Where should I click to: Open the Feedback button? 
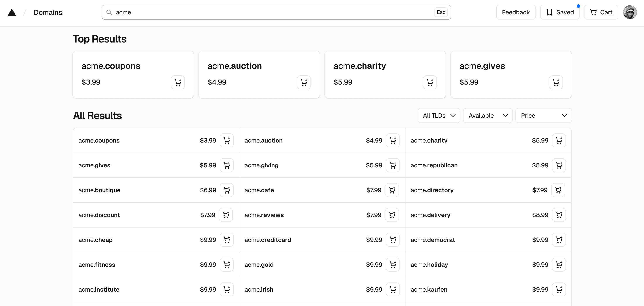(x=516, y=12)
